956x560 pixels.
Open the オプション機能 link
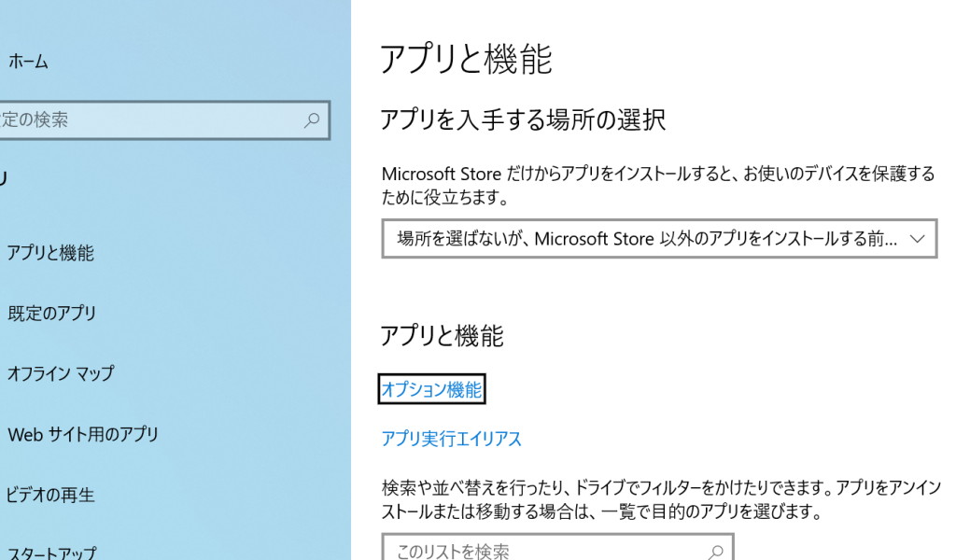click(x=431, y=390)
